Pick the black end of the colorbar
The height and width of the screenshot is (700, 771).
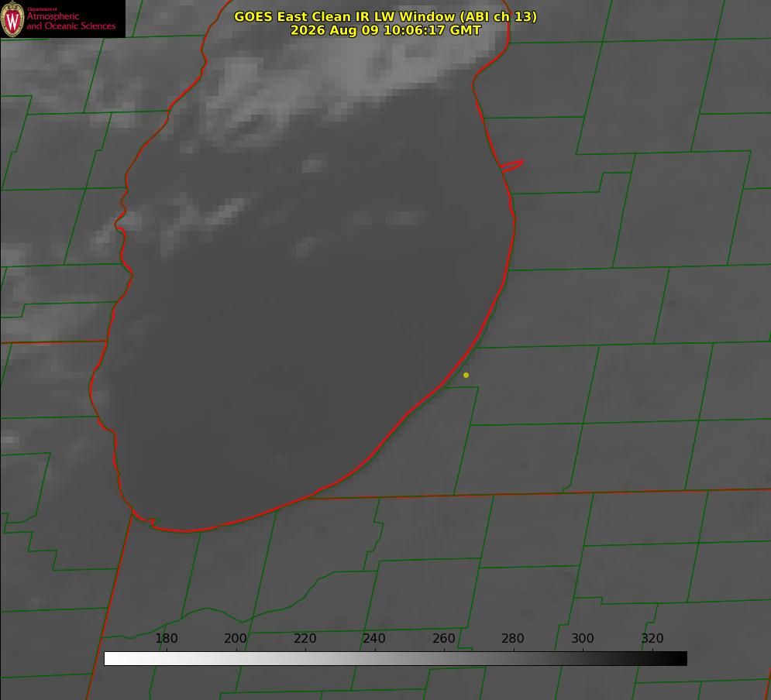tap(680, 658)
